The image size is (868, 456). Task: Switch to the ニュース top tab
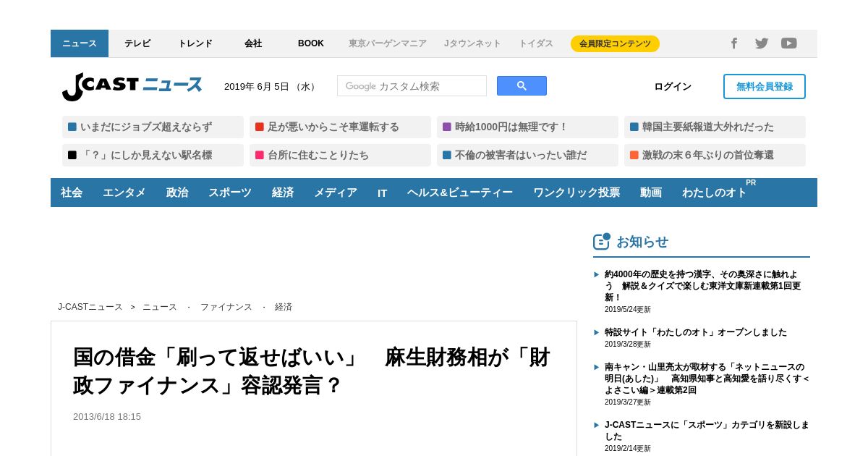[x=80, y=43]
